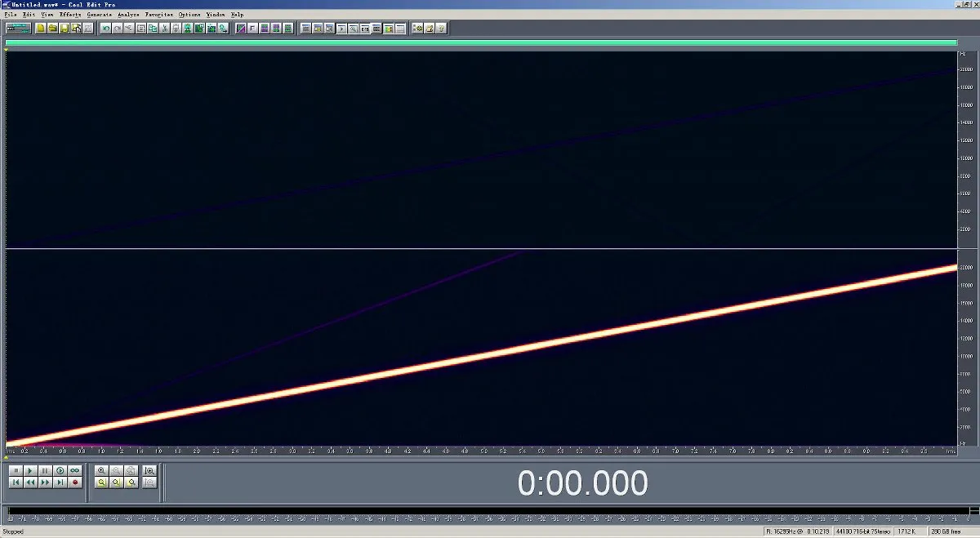980x538 pixels.
Task: Click the Undo toolbar icon
Action: point(105,29)
